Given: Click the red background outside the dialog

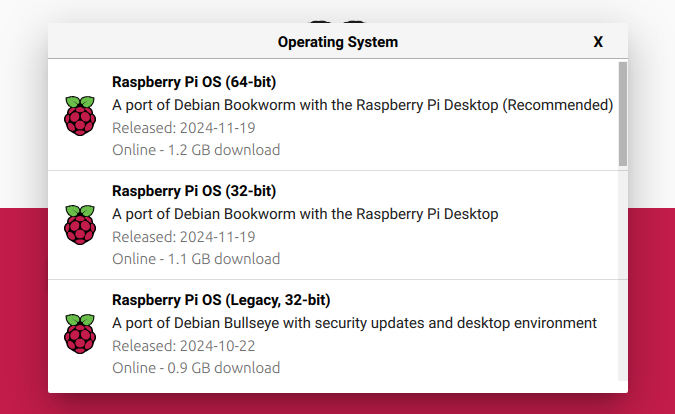Looking at the screenshot, I should [24, 310].
